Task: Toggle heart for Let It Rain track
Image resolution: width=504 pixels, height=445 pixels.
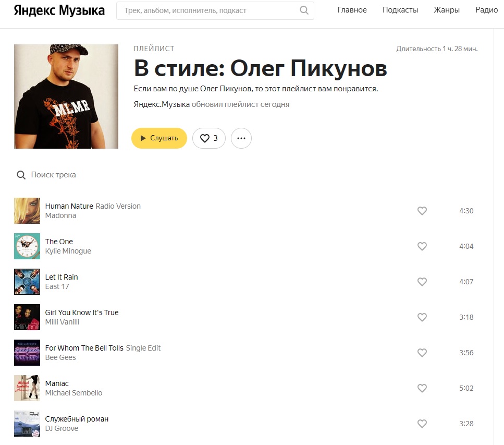Action: click(x=422, y=282)
